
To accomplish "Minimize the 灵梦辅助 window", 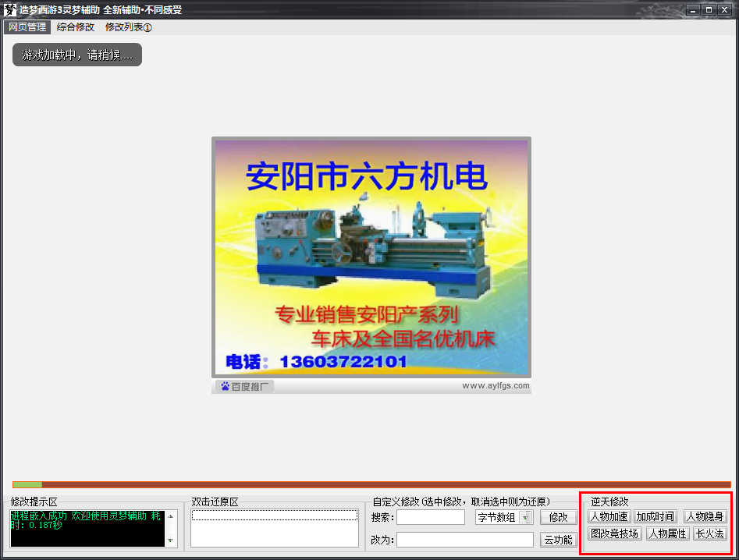I will click(692, 9).
